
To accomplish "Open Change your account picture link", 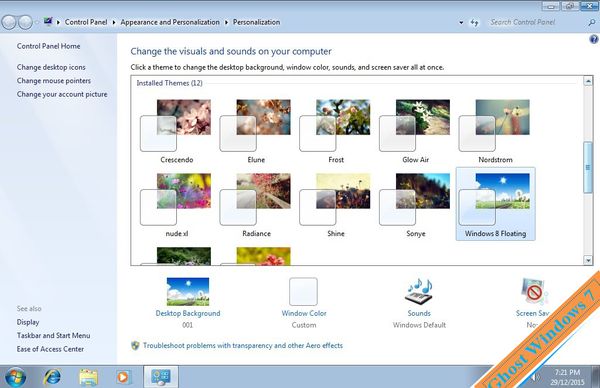I will (62, 94).
